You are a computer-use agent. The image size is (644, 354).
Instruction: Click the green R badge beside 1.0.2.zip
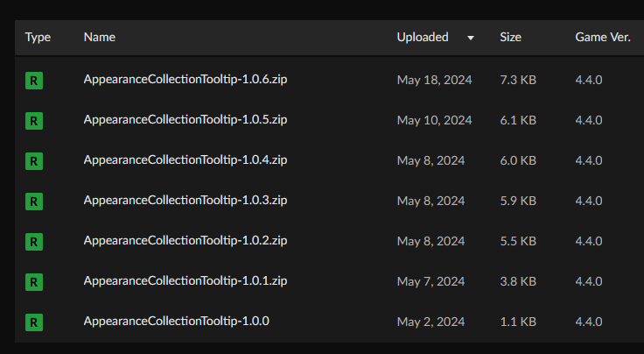(x=34, y=241)
